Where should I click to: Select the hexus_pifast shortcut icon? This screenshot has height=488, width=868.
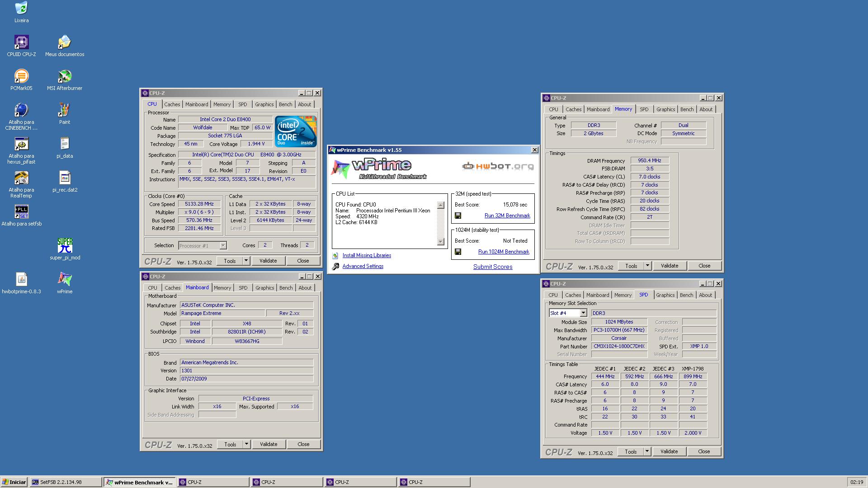click(x=21, y=144)
